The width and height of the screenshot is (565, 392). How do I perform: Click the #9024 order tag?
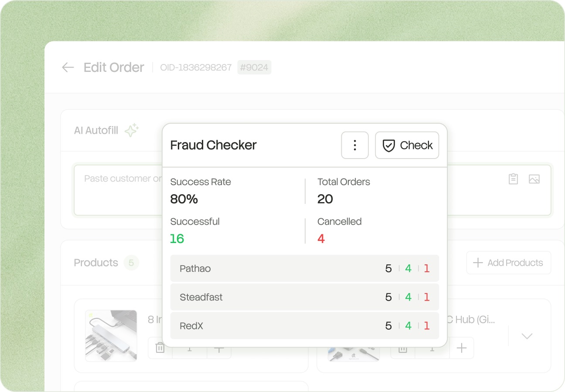(254, 67)
